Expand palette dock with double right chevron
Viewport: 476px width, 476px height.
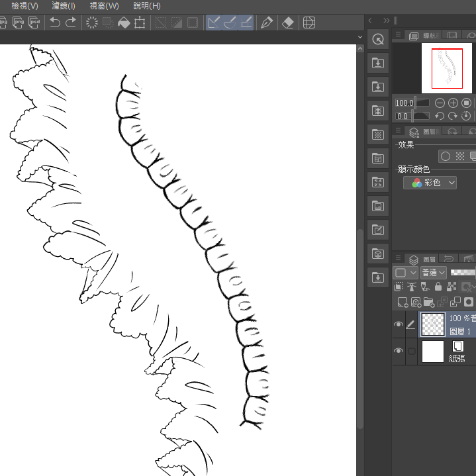tap(386, 21)
